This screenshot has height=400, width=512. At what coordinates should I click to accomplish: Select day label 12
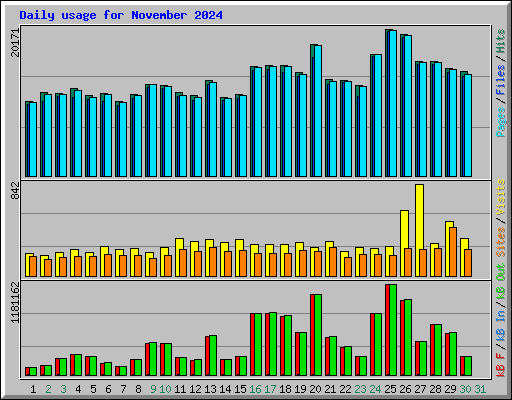pyautogui.click(x=195, y=389)
